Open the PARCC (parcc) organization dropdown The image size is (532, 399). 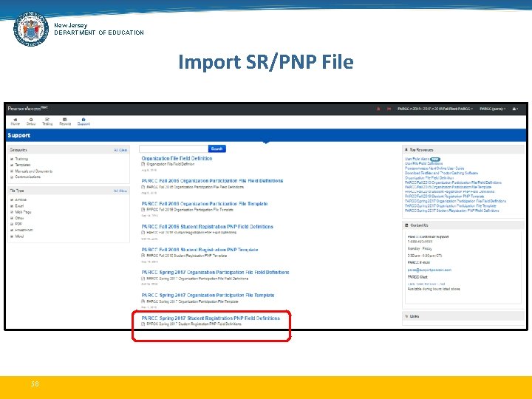tap(493, 109)
